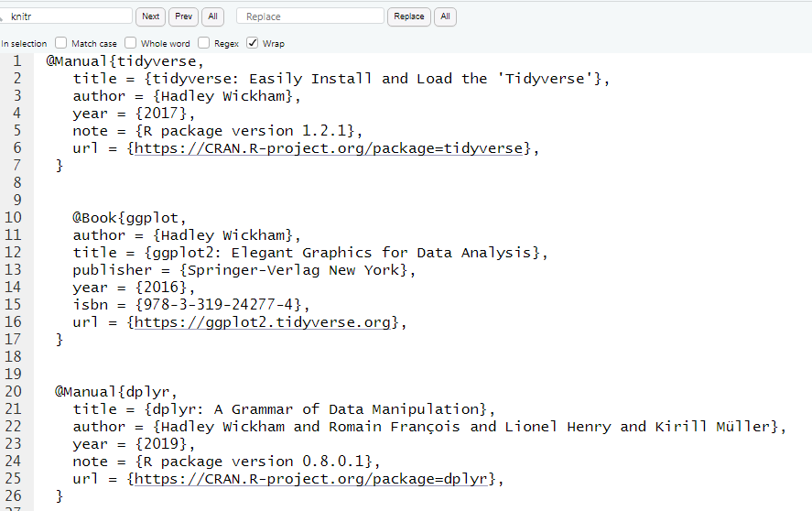Click note R package version 1.2.1
The width and height of the screenshot is (812, 511).
coord(218,131)
